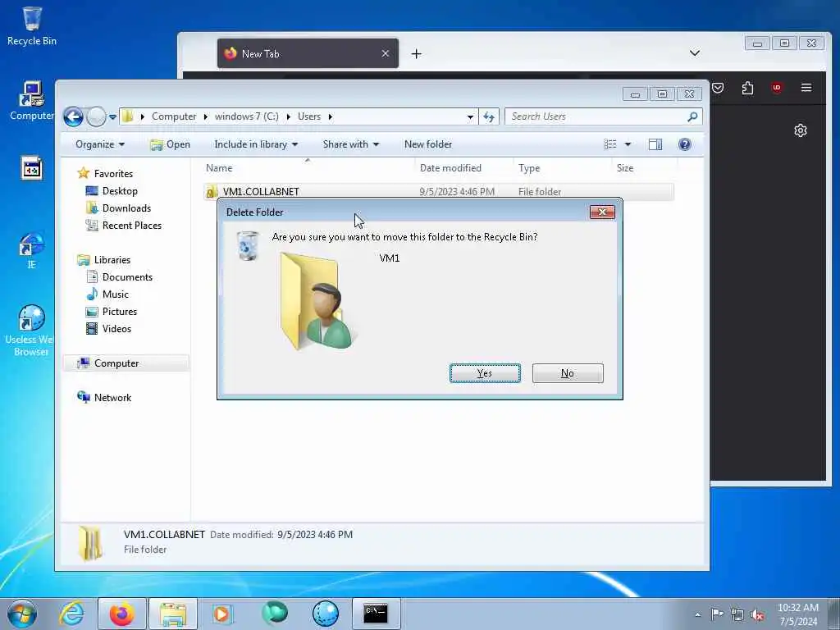The image size is (840, 630).
Task: Open Windows Media Player from taskbar
Action: (x=221, y=614)
